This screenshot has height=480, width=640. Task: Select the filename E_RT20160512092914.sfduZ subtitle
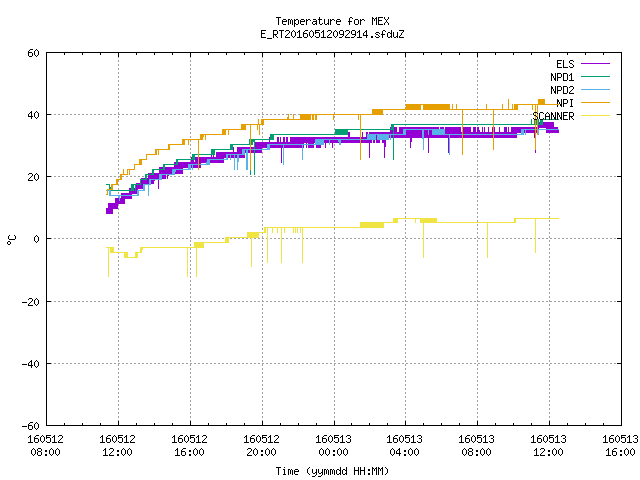(x=332, y=34)
